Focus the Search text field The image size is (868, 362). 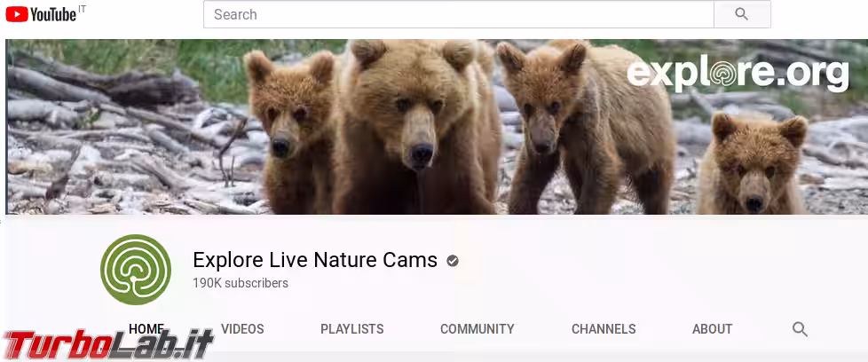[x=458, y=14]
